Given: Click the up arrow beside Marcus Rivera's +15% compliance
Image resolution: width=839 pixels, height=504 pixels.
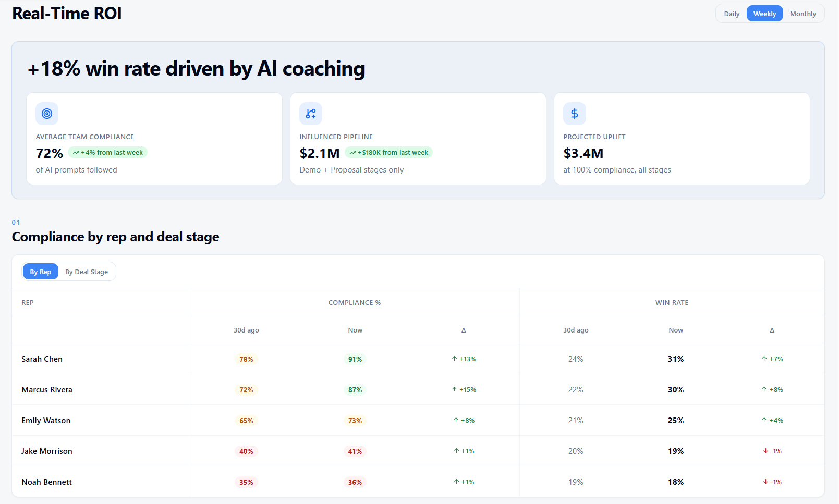Looking at the screenshot, I should [455, 389].
